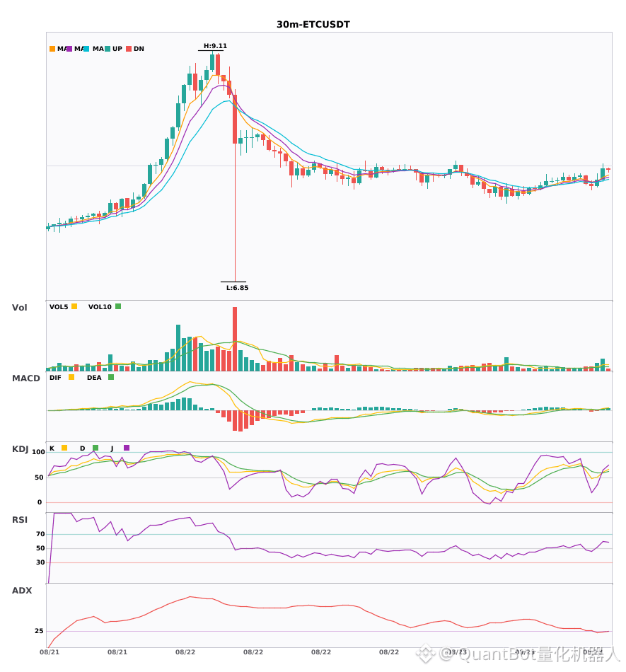Click the cyan MA legend swatch

[x=86, y=49]
